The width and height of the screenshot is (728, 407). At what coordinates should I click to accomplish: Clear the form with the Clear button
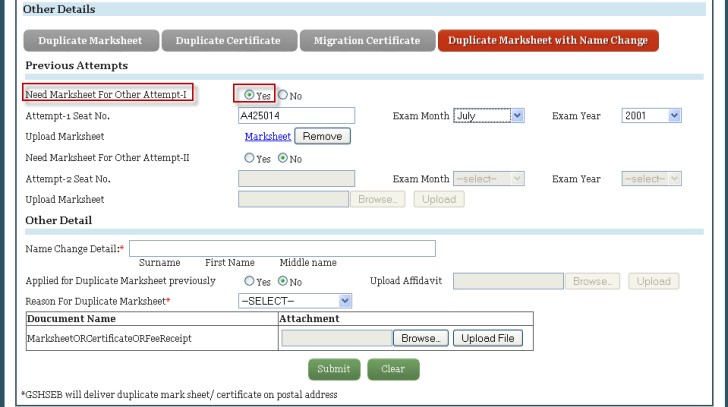tap(393, 369)
